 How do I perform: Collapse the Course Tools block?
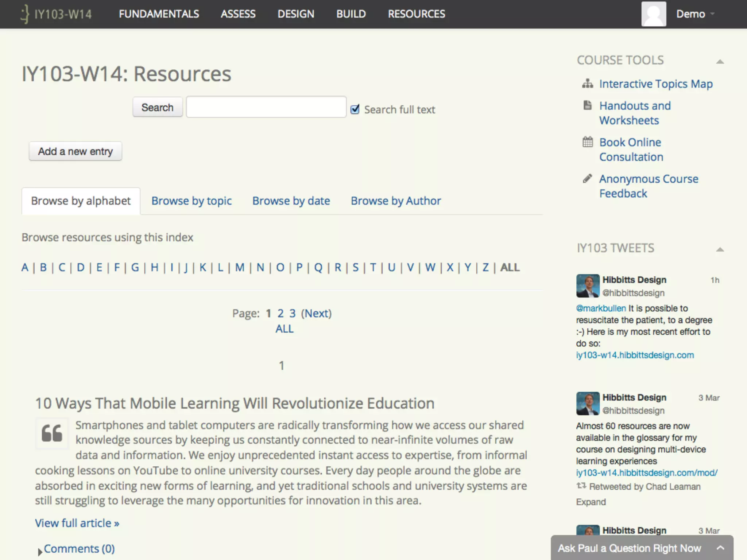click(720, 61)
